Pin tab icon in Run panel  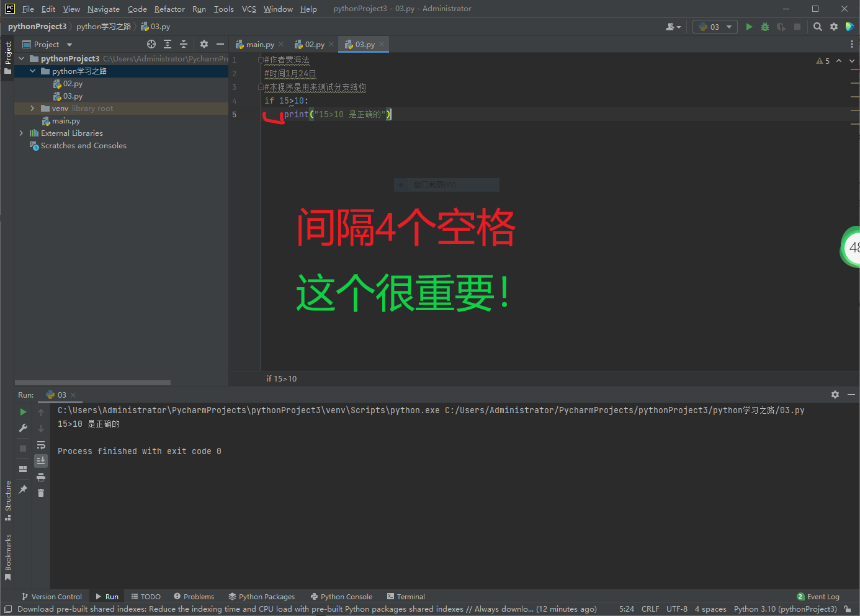23,489
